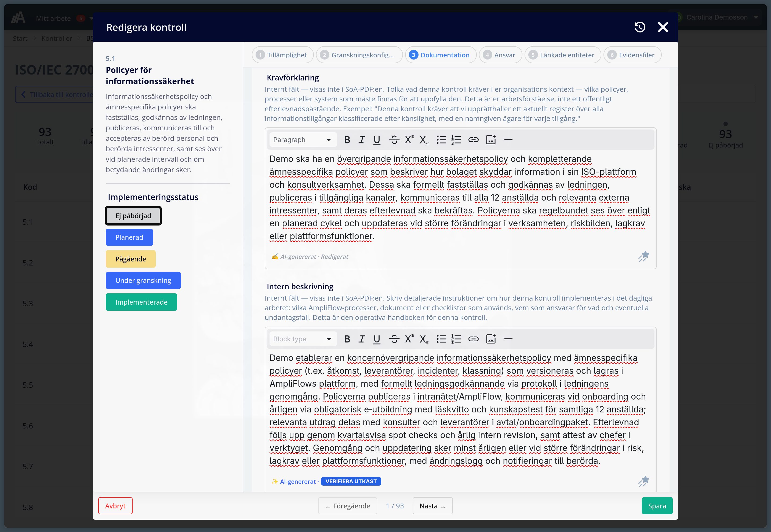Apply strikethrough in the Intern beskrivning toolbar

click(394, 339)
